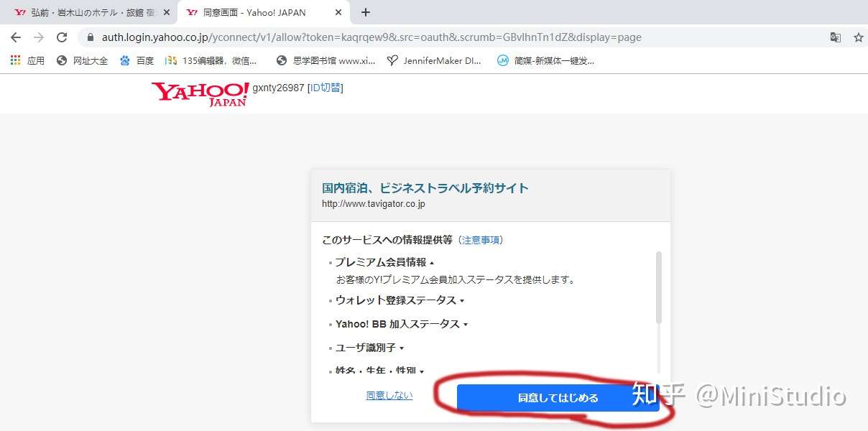
Task: Close the 弘前・岩木山のホテル tab
Action: [x=167, y=12]
